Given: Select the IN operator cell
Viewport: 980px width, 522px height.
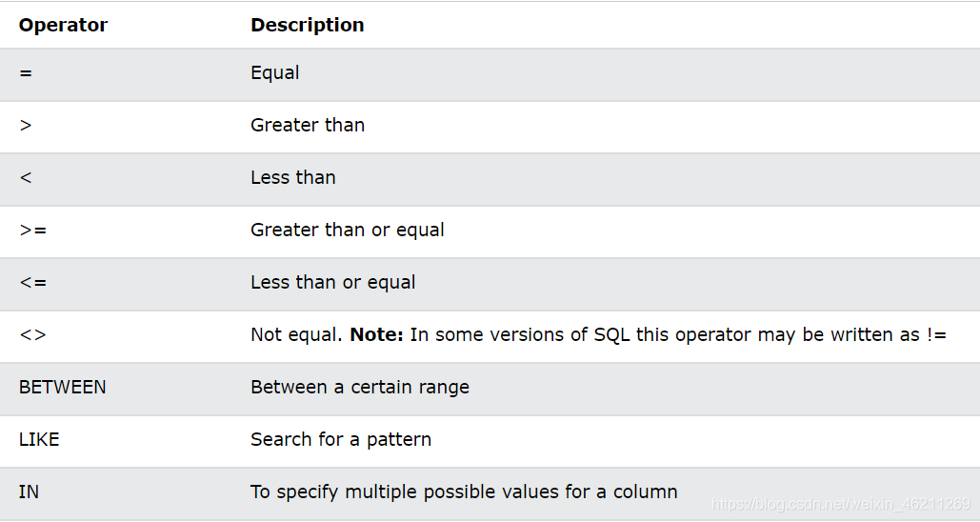Looking at the screenshot, I should [x=29, y=492].
